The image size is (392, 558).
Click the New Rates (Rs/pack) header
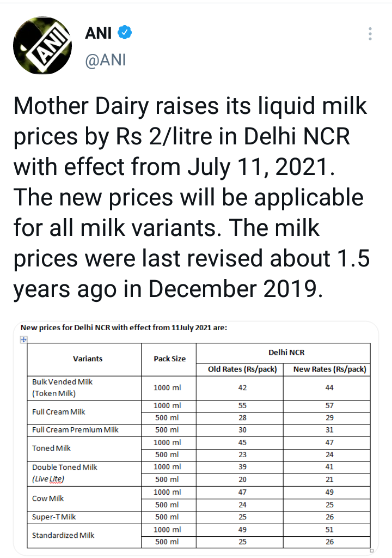point(329,369)
